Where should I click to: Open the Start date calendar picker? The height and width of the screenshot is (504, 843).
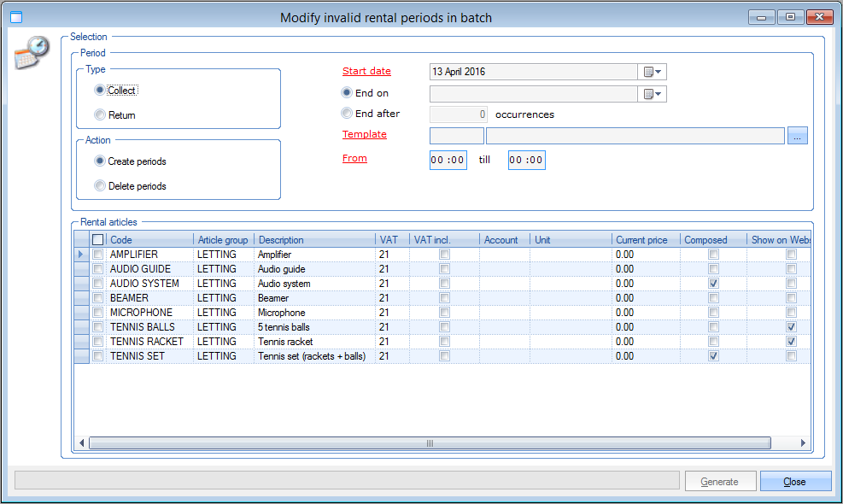[x=653, y=72]
